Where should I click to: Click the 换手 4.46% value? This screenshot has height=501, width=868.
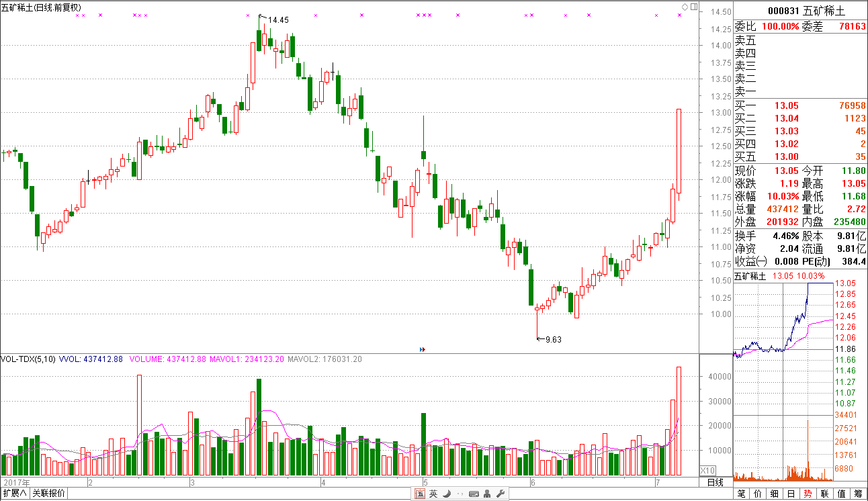click(787, 236)
